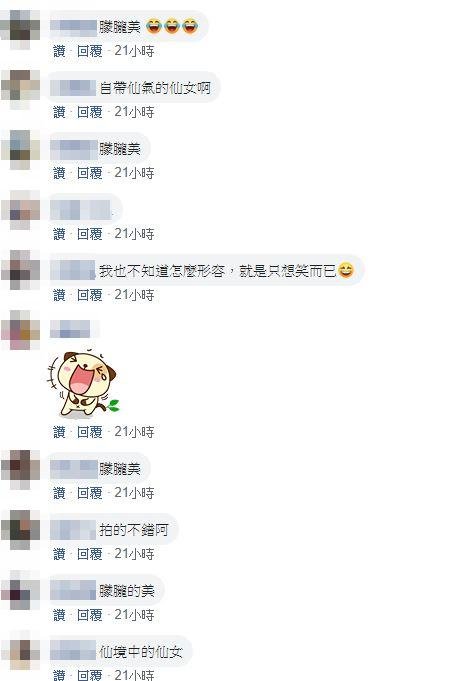Screen dimensions: 475x681
Task: Open the 21小時 timestamp under 拍的不錯阿
Action: (x=134, y=554)
